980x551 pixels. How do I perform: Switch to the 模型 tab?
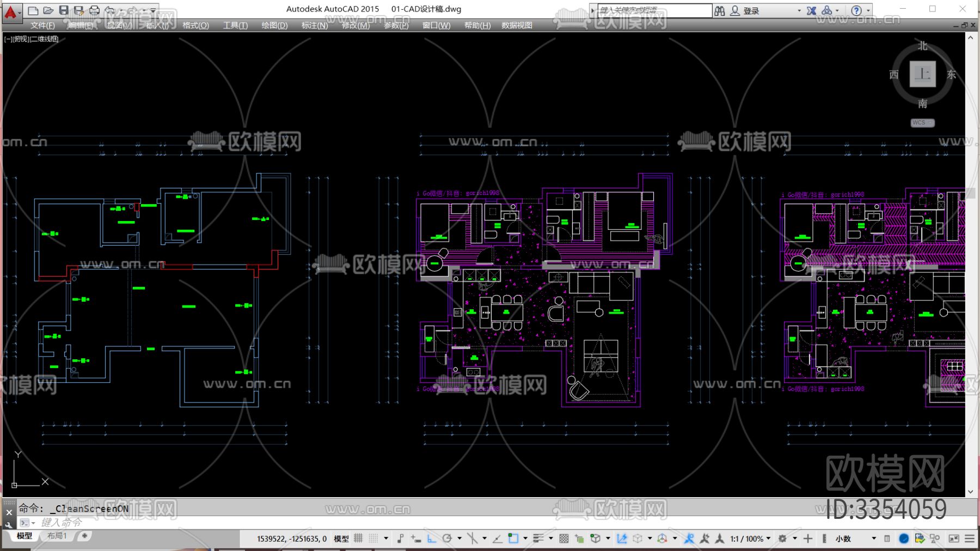[24, 536]
